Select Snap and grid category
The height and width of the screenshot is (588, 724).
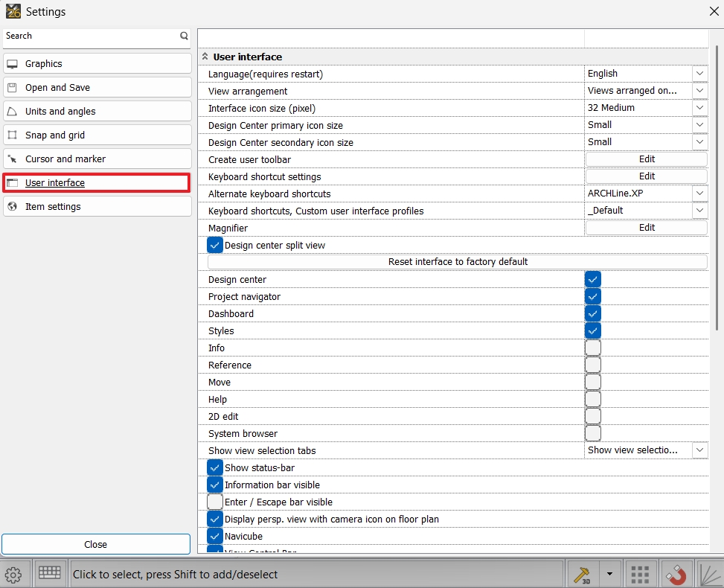point(97,135)
